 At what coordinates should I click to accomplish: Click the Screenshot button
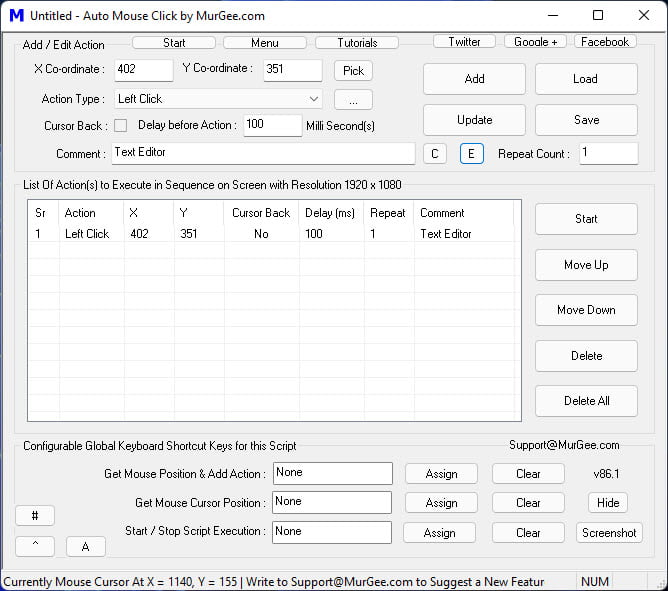(609, 533)
